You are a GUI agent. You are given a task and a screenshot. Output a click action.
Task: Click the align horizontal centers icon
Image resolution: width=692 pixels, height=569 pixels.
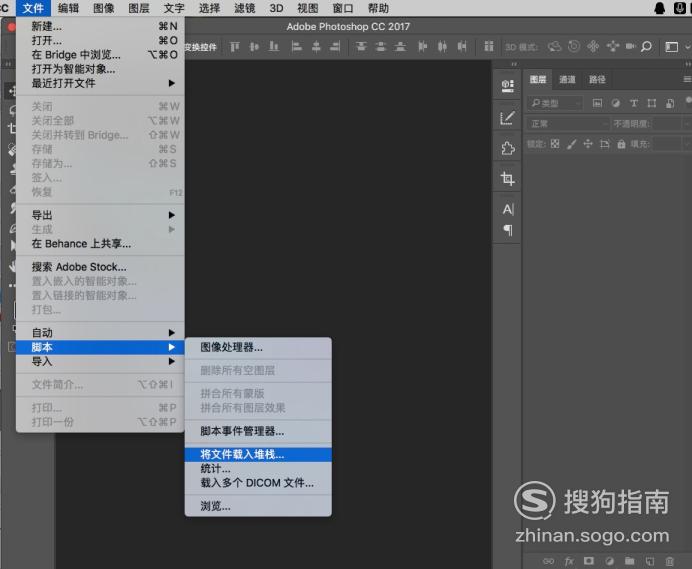[x=316, y=46]
